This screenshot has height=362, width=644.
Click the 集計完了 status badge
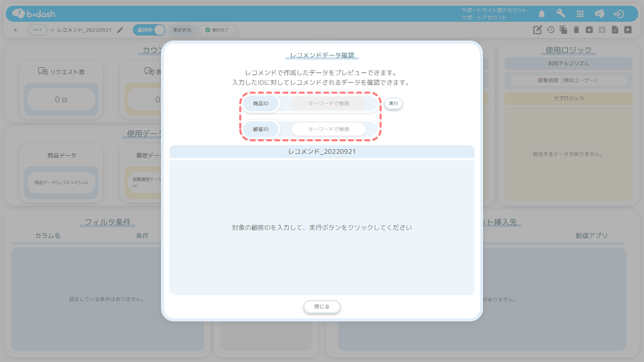[218, 30]
